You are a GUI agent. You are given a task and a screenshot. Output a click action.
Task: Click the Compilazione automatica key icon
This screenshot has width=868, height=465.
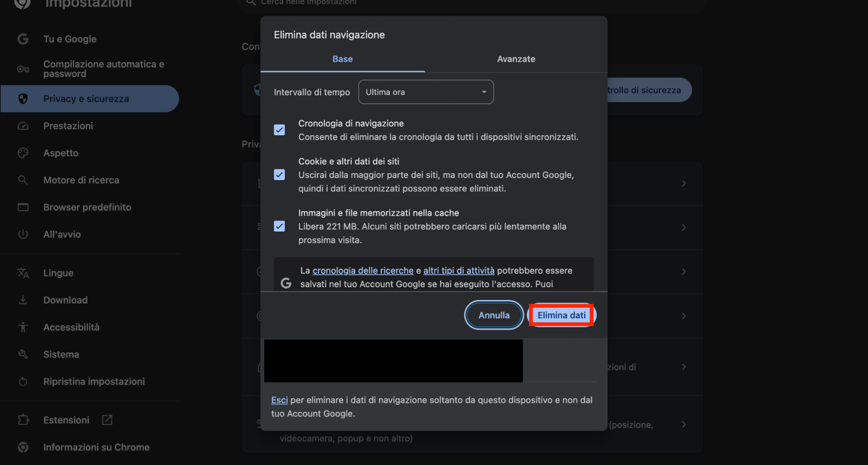23,69
